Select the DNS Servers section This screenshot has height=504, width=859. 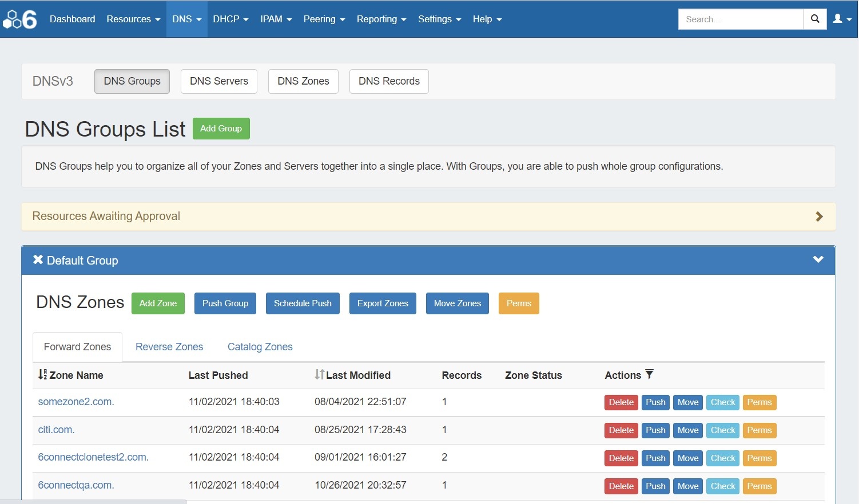[218, 81]
